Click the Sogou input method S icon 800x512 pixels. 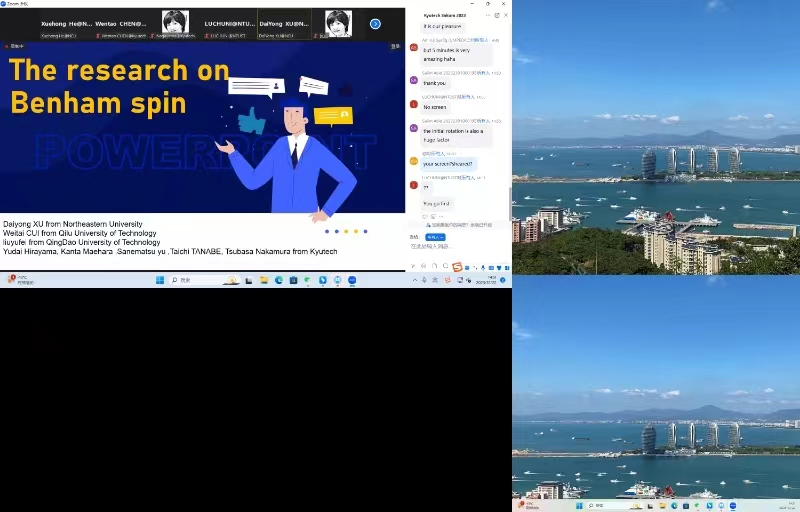pos(457,267)
